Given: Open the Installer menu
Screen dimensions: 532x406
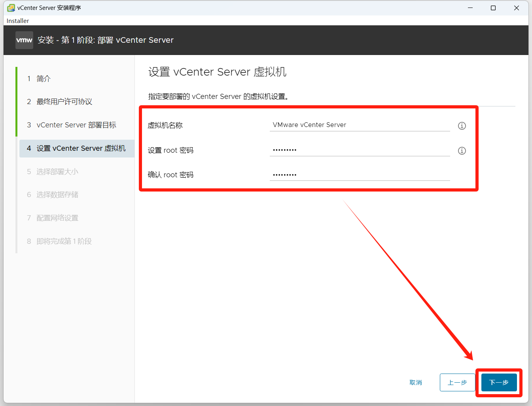Looking at the screenshot, I should click(18, 21).
